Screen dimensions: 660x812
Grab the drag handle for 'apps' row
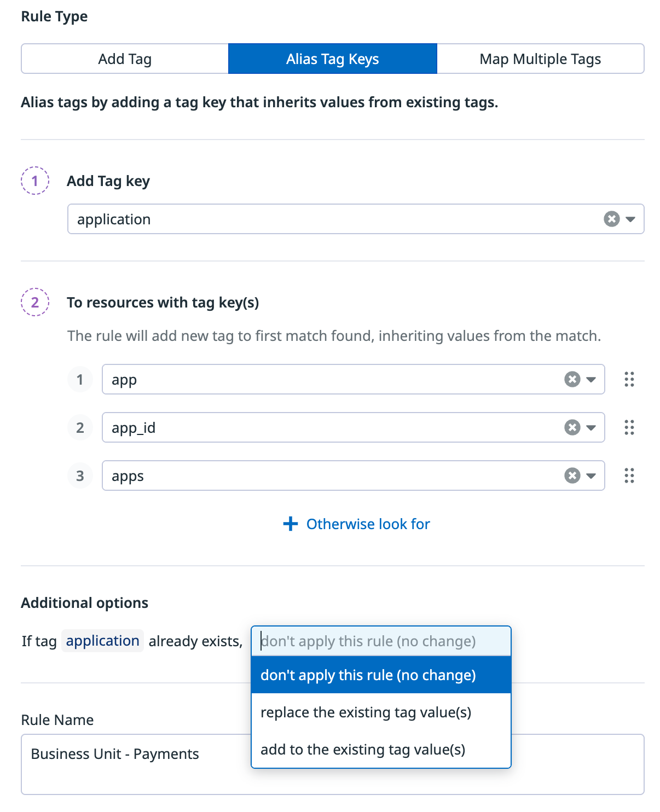629,475
